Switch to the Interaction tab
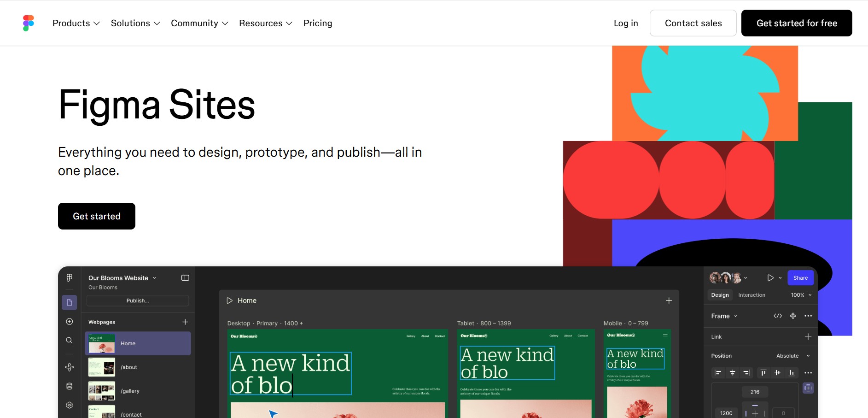 pyautogui.click(x=751, y=295)
